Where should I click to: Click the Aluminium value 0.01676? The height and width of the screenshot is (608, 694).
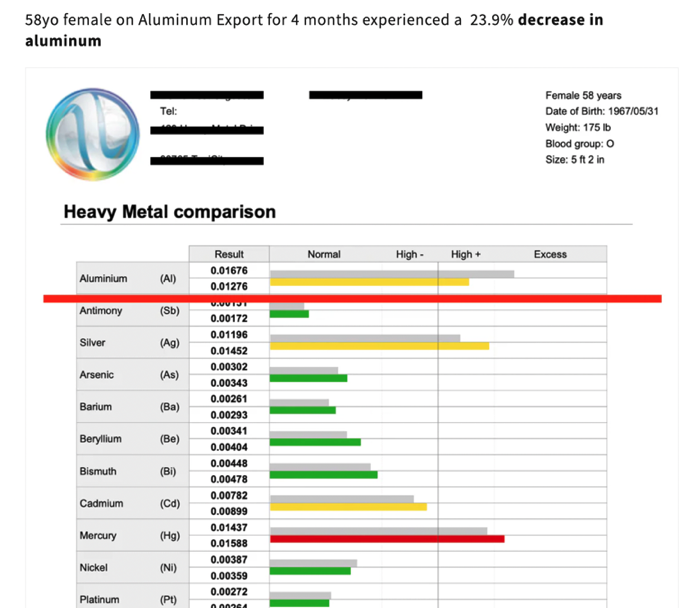[x=228, y=271]
